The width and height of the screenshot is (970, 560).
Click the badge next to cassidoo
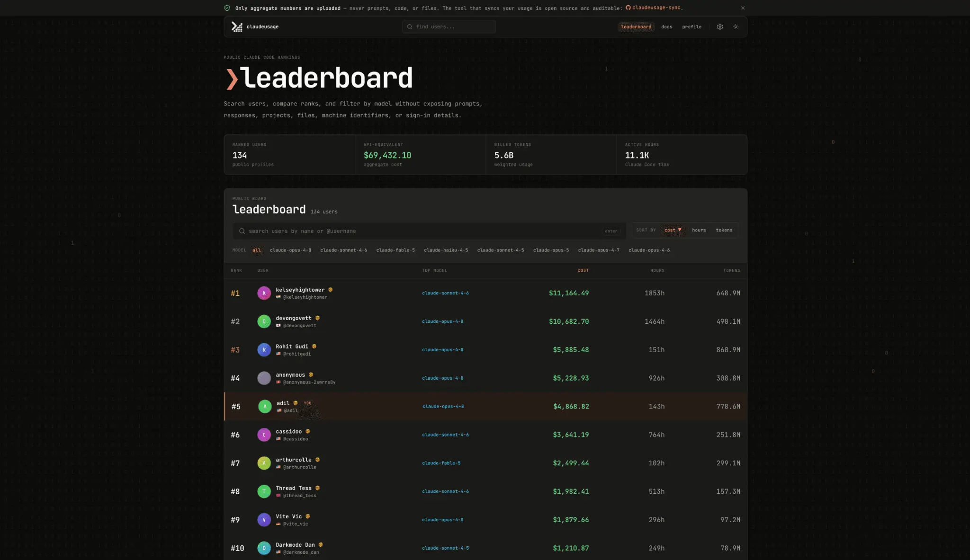[307, 431]
